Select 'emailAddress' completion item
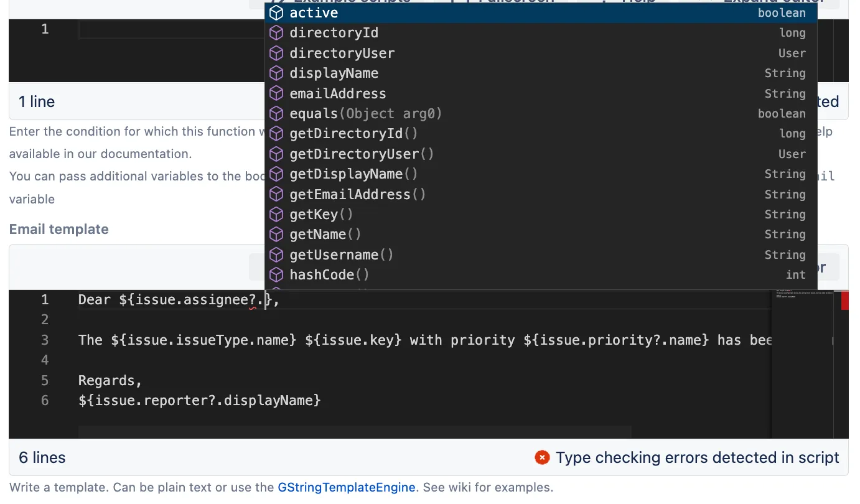The height and width of the screenshot is (504, 860). [541, 94]
